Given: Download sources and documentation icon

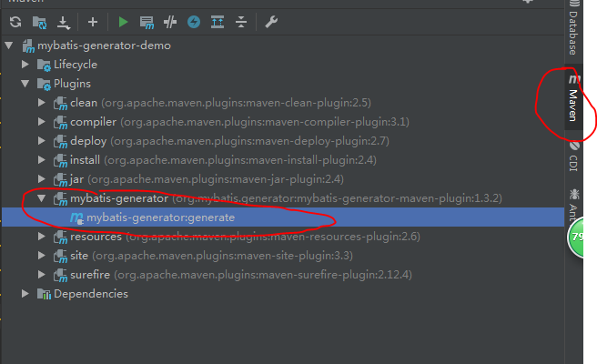Looking at the screenshot, I should (x=64, y=23).
